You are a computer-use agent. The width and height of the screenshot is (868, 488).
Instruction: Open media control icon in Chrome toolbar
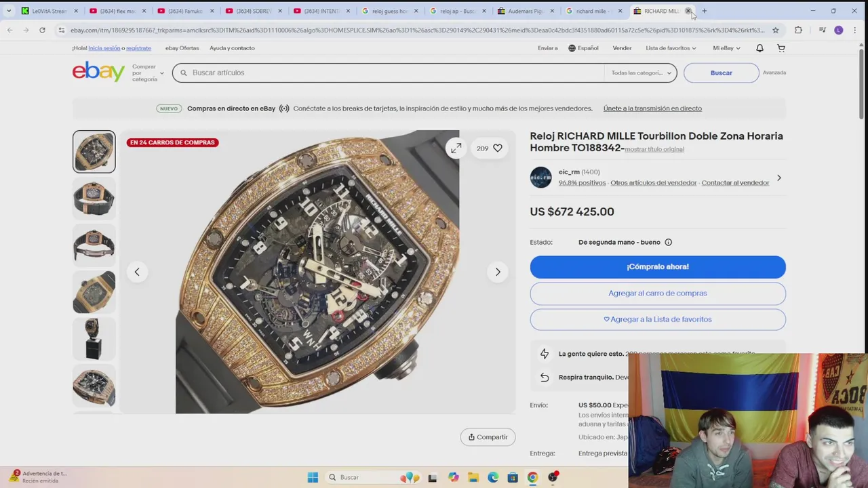(823, 30)
